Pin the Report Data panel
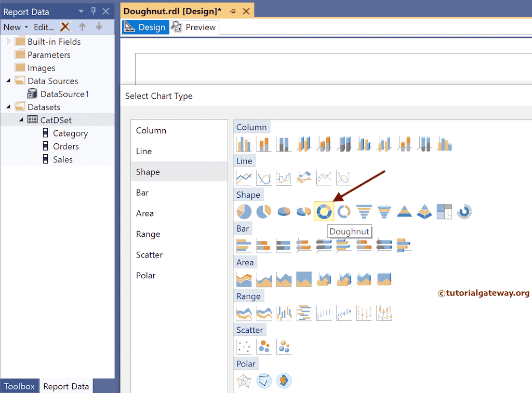This screenshot has width=532, height=393. [x=94, y=11]
